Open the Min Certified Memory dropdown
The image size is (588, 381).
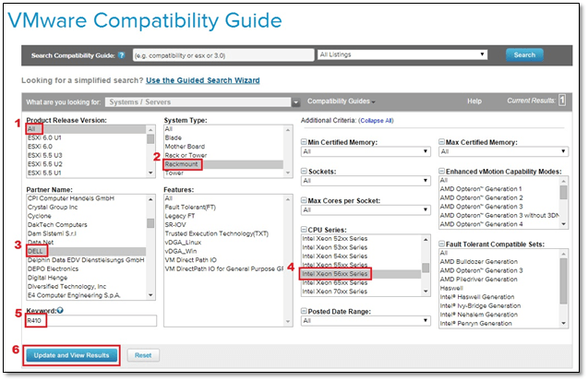coord(366,151)
